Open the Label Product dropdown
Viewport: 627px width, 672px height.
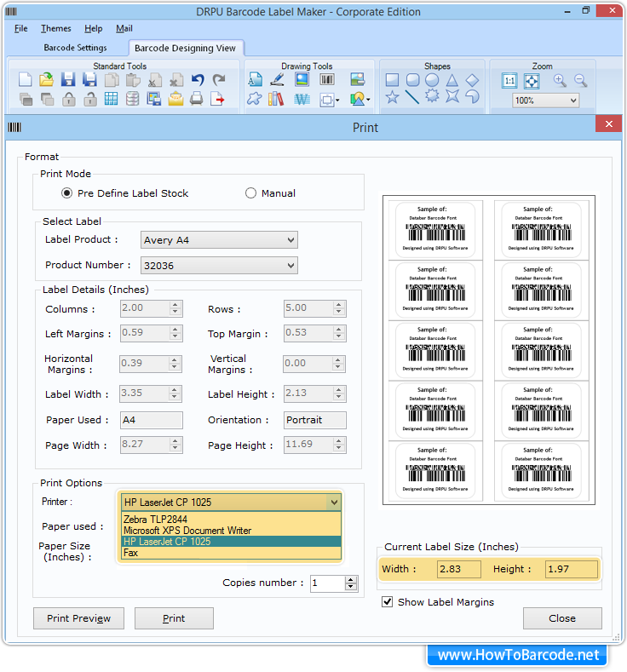(219, 240)
